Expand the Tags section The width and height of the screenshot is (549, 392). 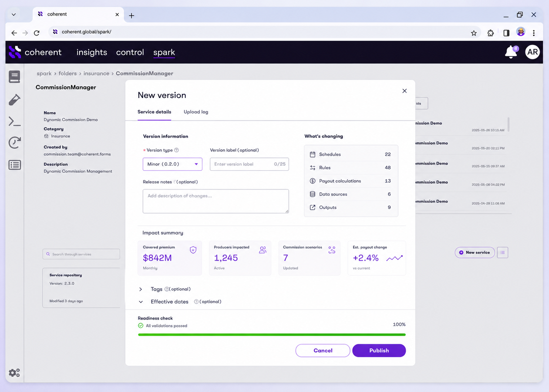(x=141, y=289)
